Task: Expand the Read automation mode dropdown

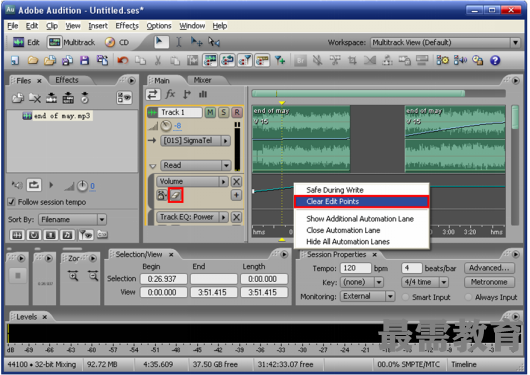Action: pos(226,165)
